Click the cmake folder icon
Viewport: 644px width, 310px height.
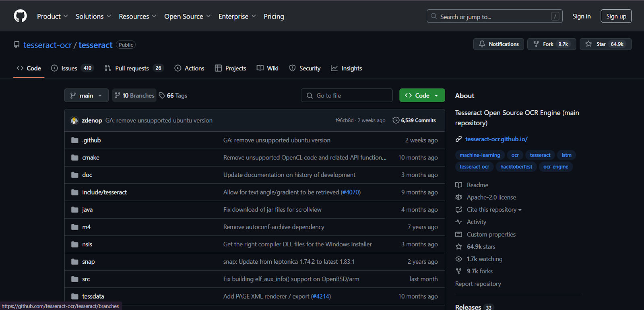click(74, 157)
